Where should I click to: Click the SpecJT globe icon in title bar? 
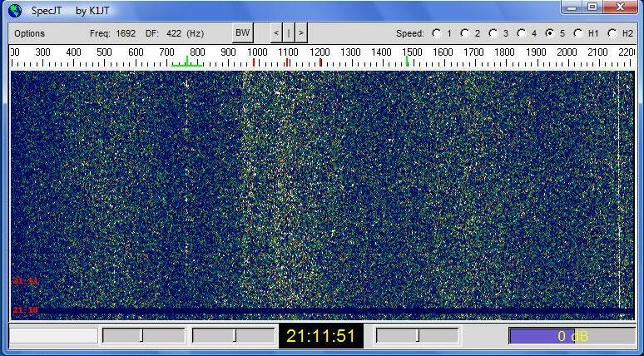[15, 10]
